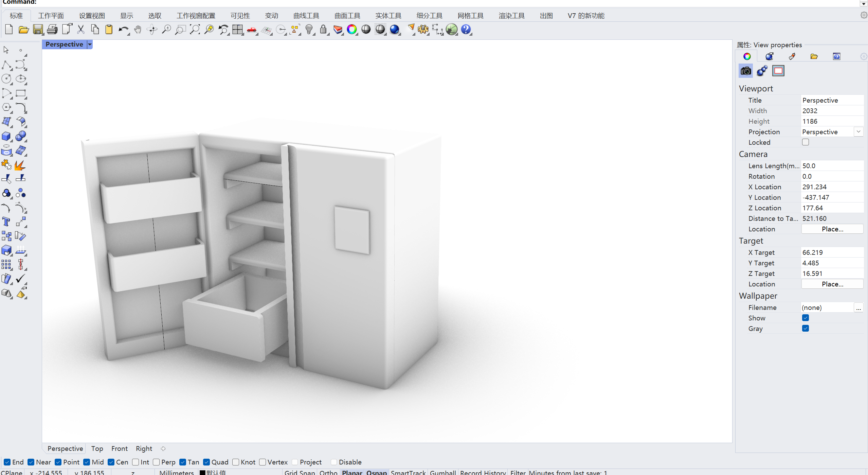Uncheck the wallpaper Show checkbox
Image resolution: width=868 pixels, height=475 pixels.
(806, 318)
